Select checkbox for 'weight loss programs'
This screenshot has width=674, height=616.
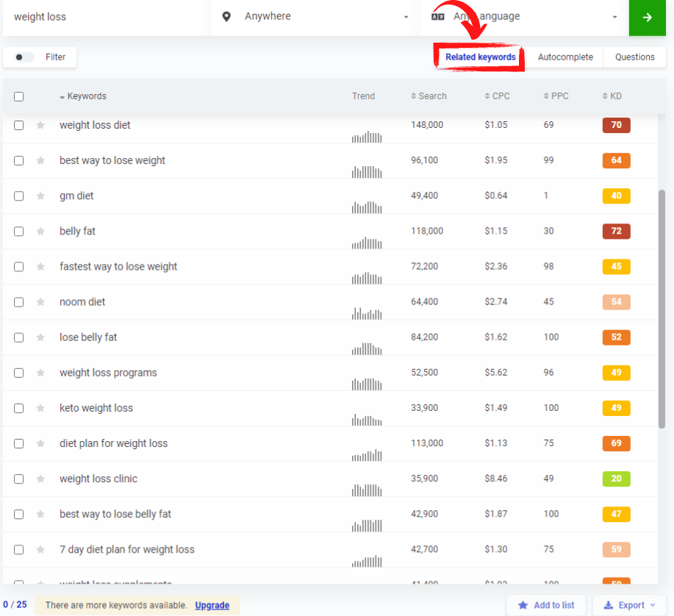[x=19, y=373]
